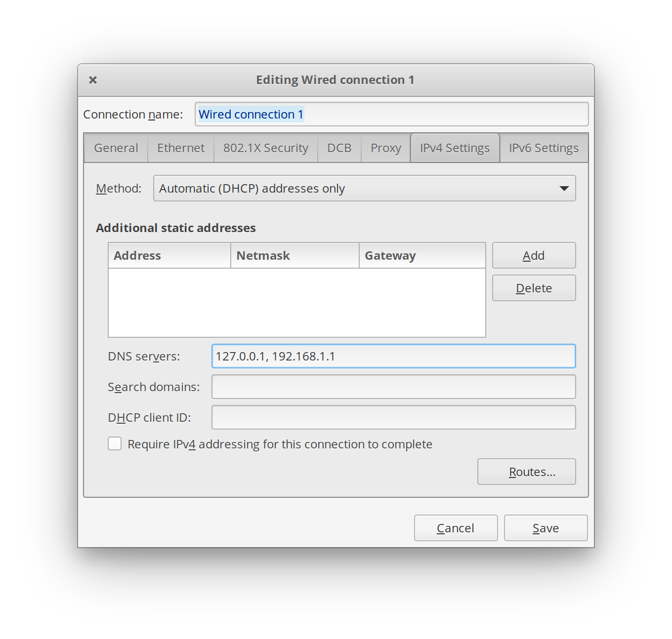Select the 802.1X Security tab
672x639 pixels.
pyautogui.click(x=265, y=147)
